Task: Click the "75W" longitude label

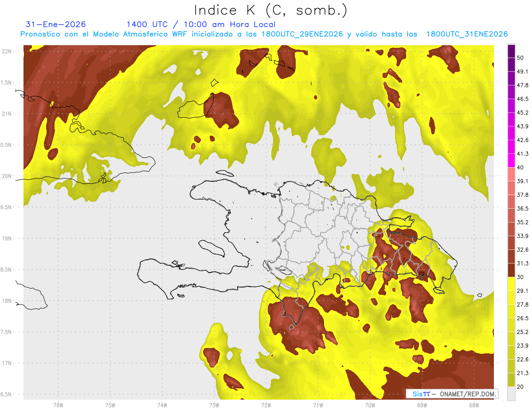Action: pyautogui.click(x=110, y=405)
